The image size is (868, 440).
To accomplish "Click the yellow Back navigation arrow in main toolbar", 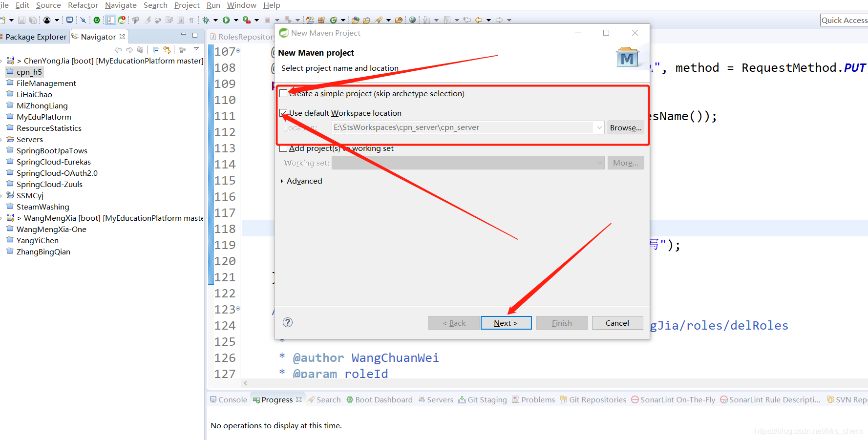I will click(478, 20).
